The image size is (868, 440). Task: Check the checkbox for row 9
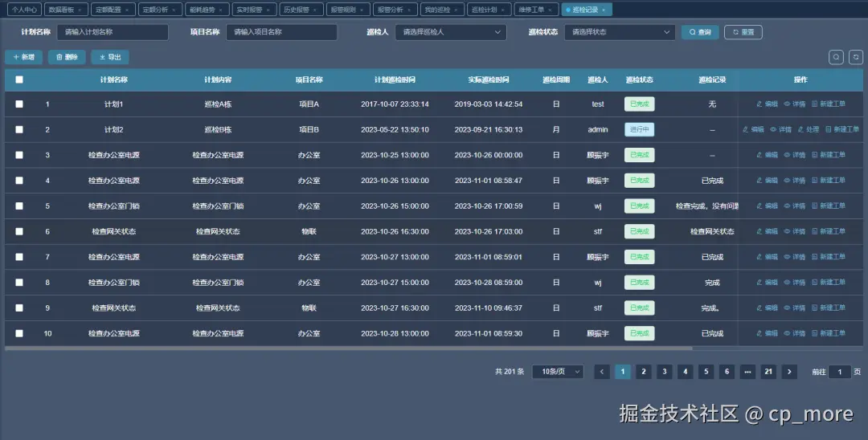click(19, 308)
